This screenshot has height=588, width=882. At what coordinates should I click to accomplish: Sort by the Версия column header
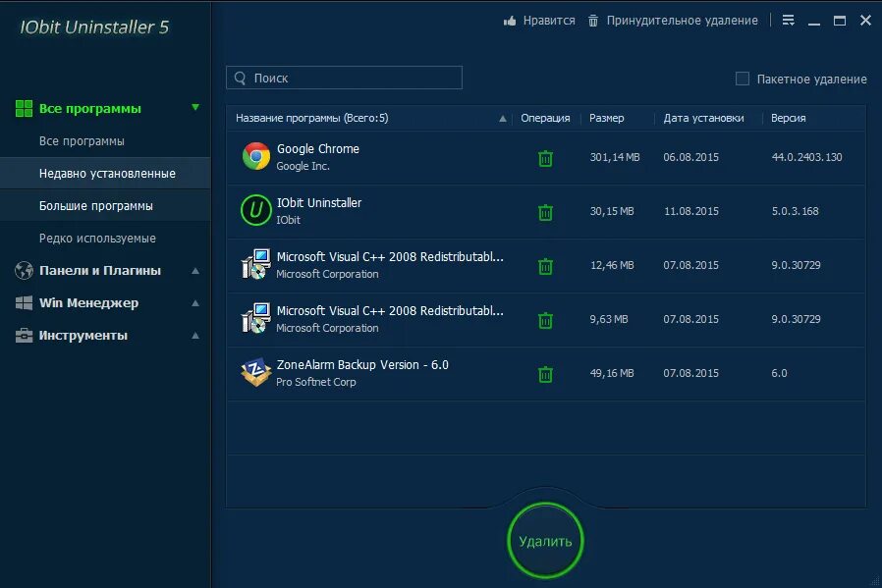coord(788,118)
